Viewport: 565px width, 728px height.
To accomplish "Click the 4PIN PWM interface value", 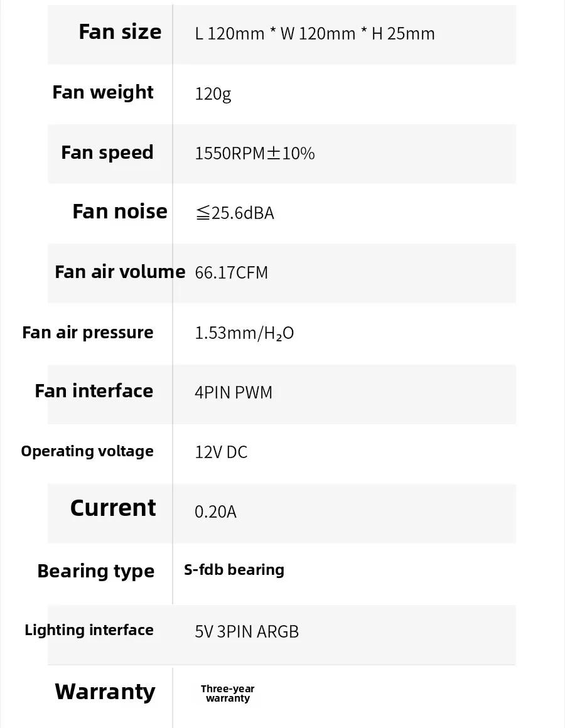I will pyautogui.click(x=234, y=392).
